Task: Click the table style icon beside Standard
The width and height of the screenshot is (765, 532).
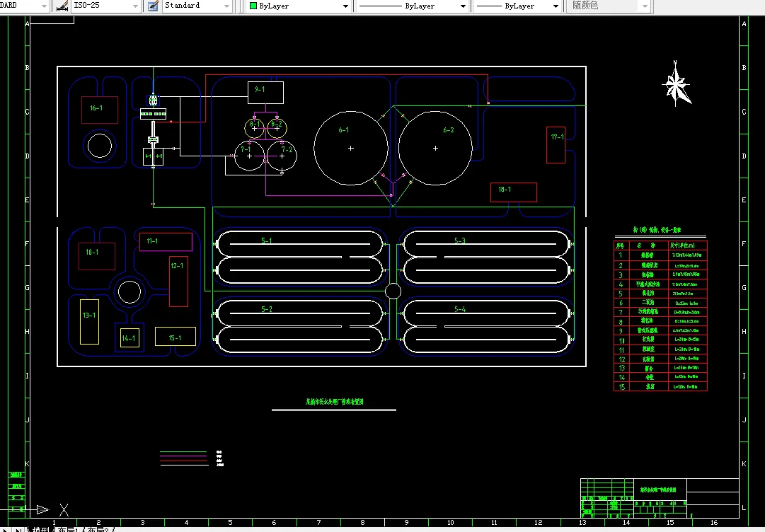Action: [153, 6]
